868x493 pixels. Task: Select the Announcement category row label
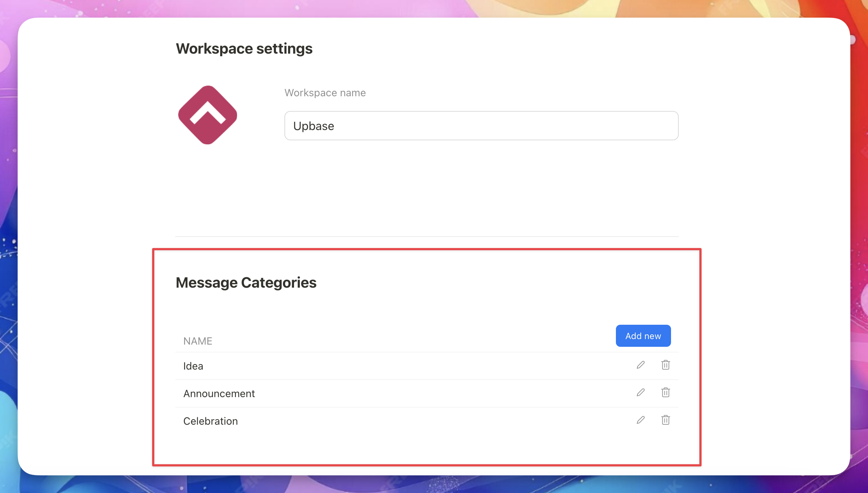pos(219,393)
